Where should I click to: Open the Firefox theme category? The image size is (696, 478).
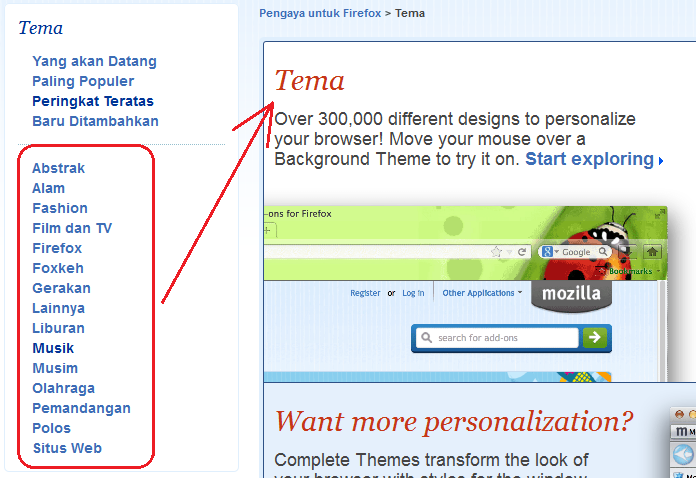click(57, 248)
